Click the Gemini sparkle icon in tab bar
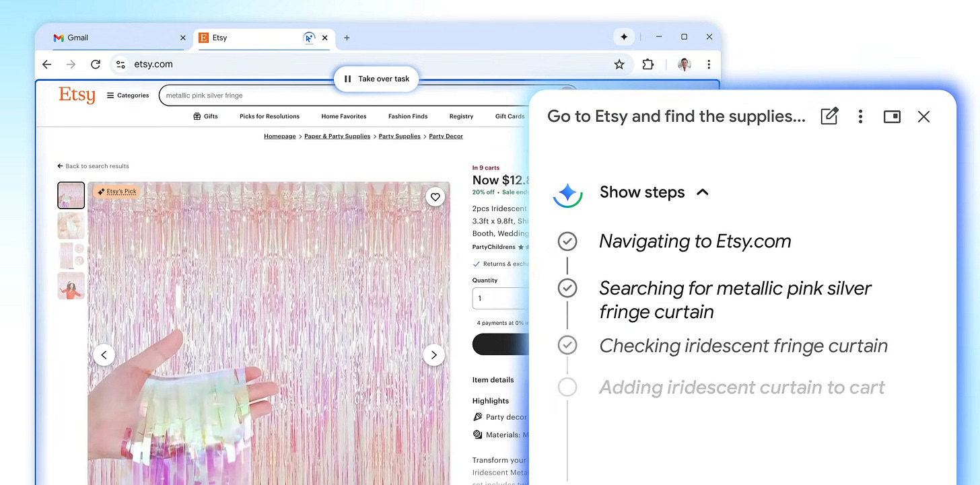980x485 pixels. (x=624, y=37)
